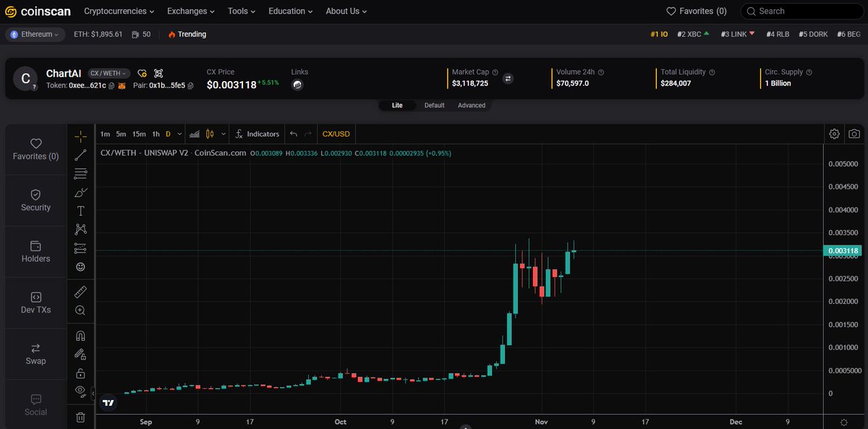Open the About Us menu
The image size is (868, 429).
(x=346, y=11)
